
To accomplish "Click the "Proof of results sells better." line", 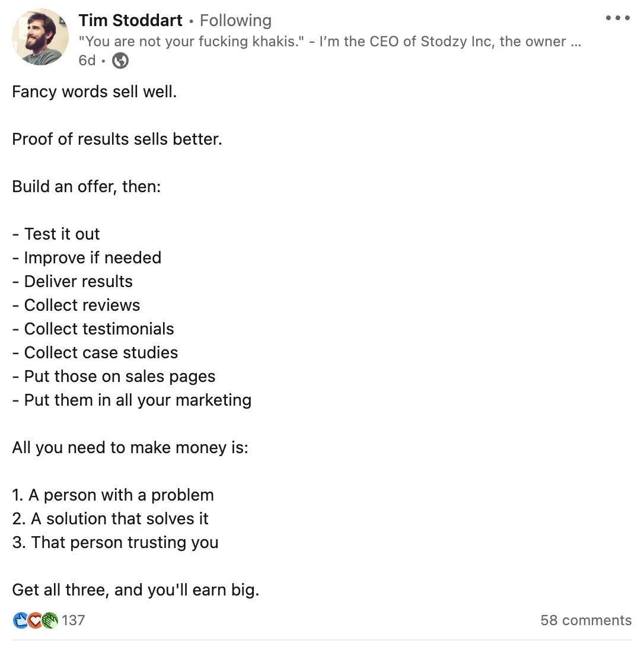I will [117, 139].
